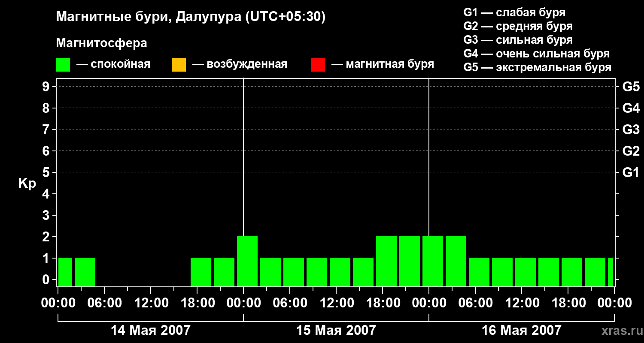The height and width of the screenshot is (343, 644).
Task: Click the '16 Мая 2007' date label
Action: 522,330
